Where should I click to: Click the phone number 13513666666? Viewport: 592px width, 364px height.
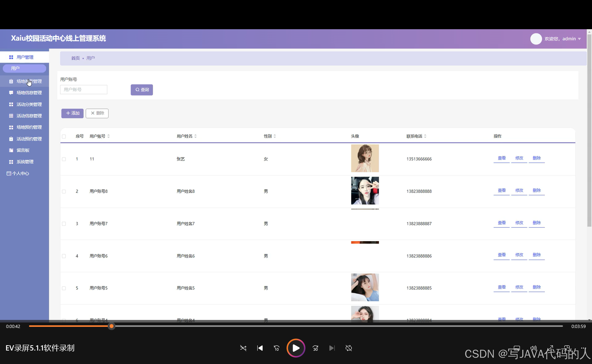pyautogui.click(x=419, y=159)
